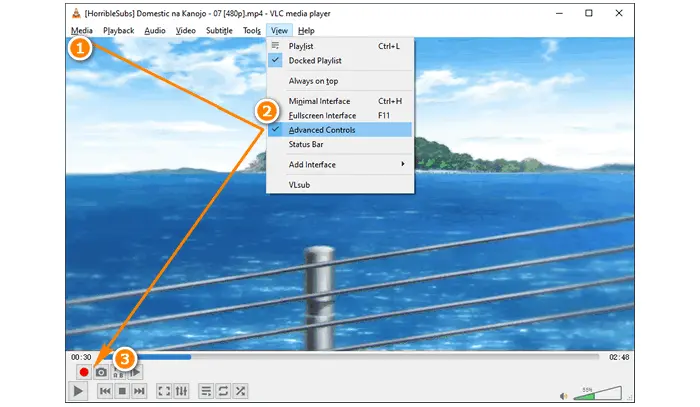Image resolution: width=700 pixels, height=407 pixels.
Task: Open the Video menu
Action: tap(185, 30)
